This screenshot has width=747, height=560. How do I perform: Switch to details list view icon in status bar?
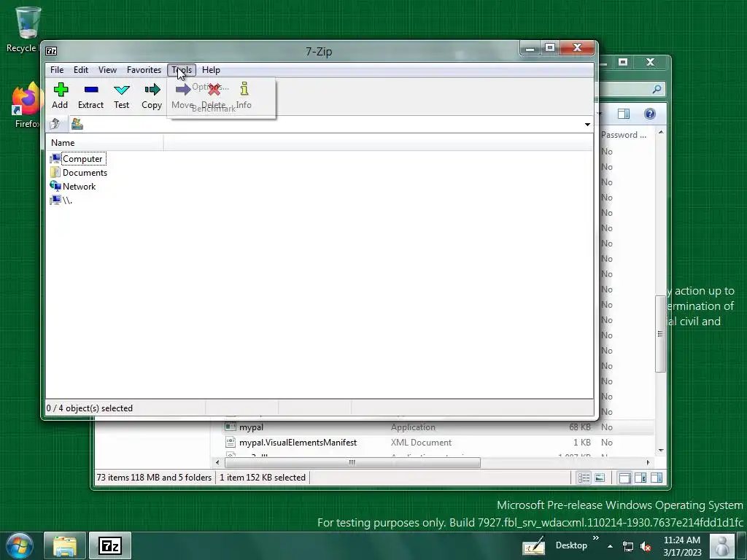click(x=584, y=478)
